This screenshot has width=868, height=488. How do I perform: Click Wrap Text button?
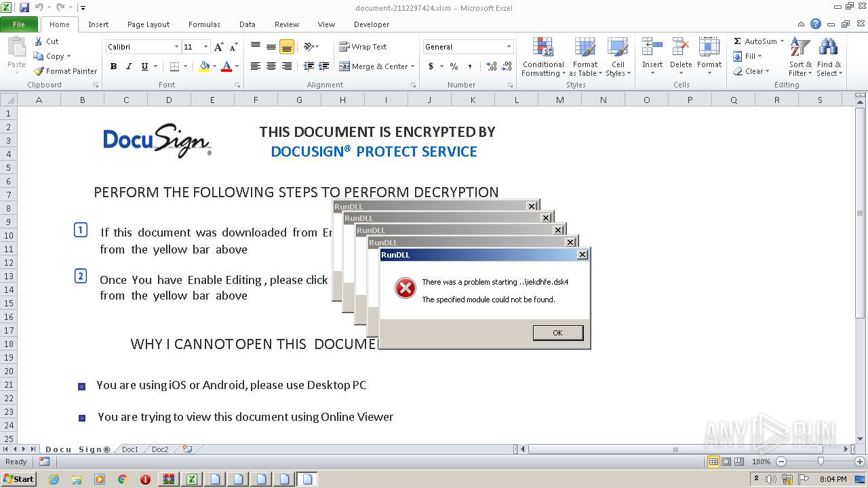[363, 47]
